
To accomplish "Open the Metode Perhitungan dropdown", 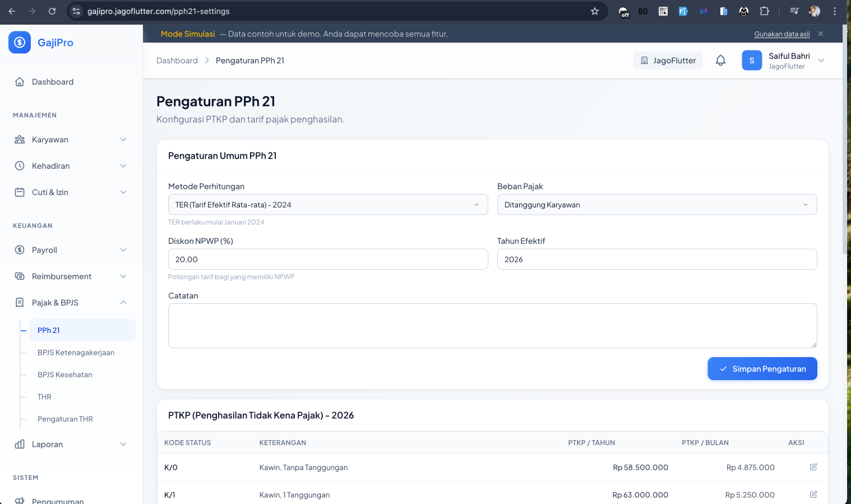I will [x=328, y=205].
